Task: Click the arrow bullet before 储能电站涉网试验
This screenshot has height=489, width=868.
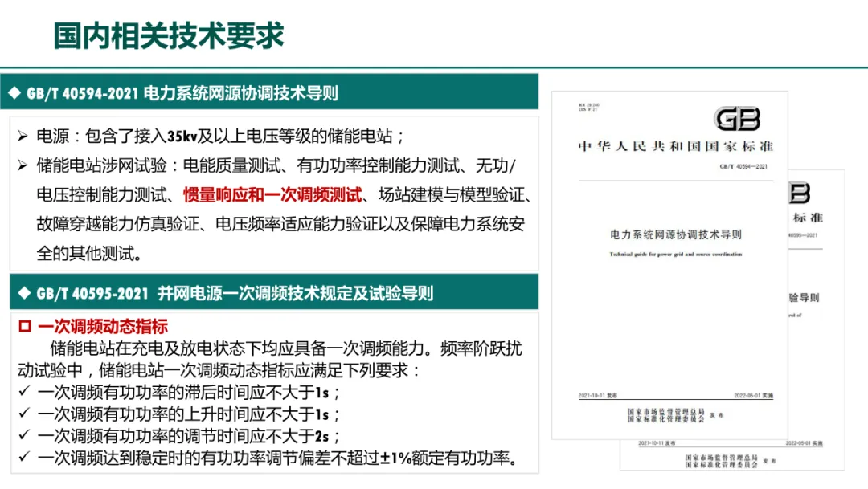Action: point(23,165)
